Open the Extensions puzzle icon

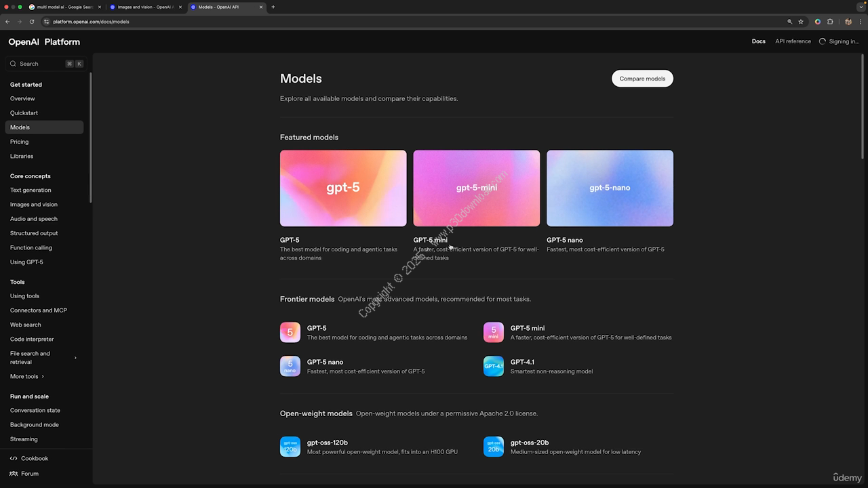(x=830, y=22)
